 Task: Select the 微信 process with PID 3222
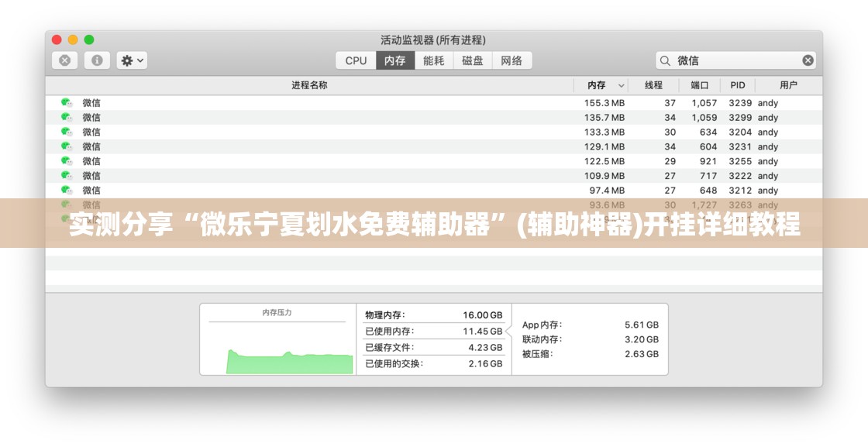[434, 176]
